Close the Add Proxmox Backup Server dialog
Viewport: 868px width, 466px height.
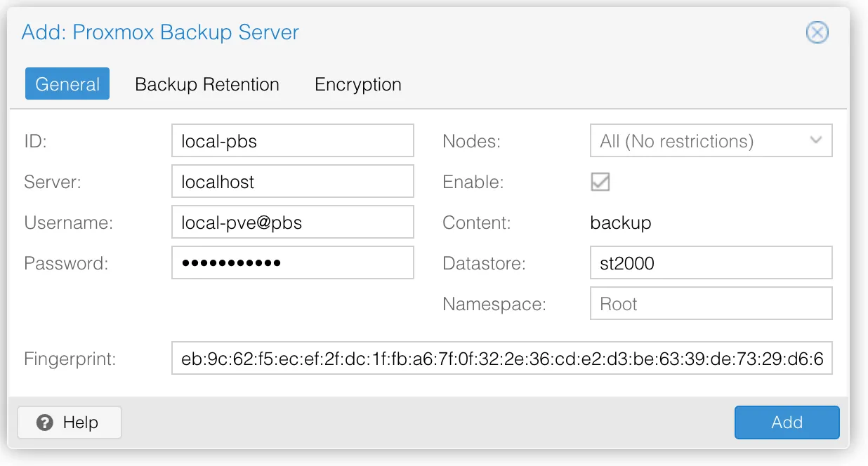point(817,32)
